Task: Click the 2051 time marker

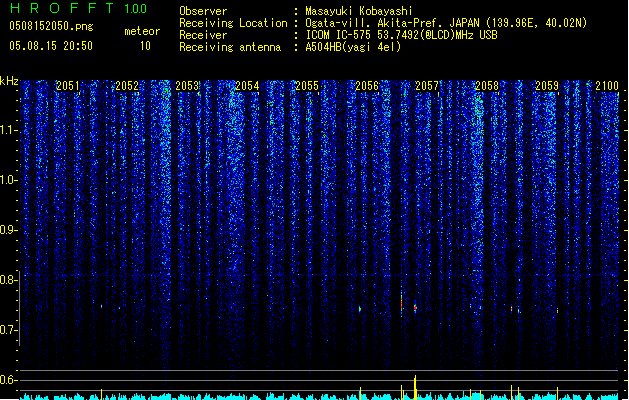Action: pyautogui.click(x=67, y=85)
